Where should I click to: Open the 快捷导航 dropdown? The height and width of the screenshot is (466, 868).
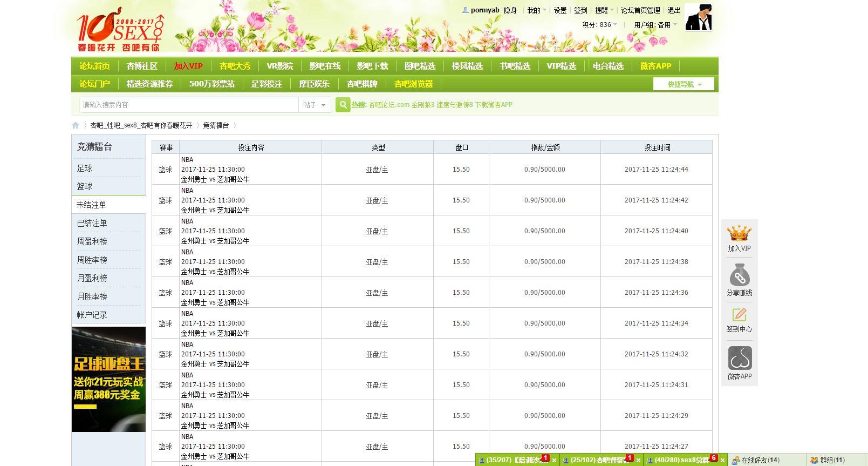[x=684, y=84]
